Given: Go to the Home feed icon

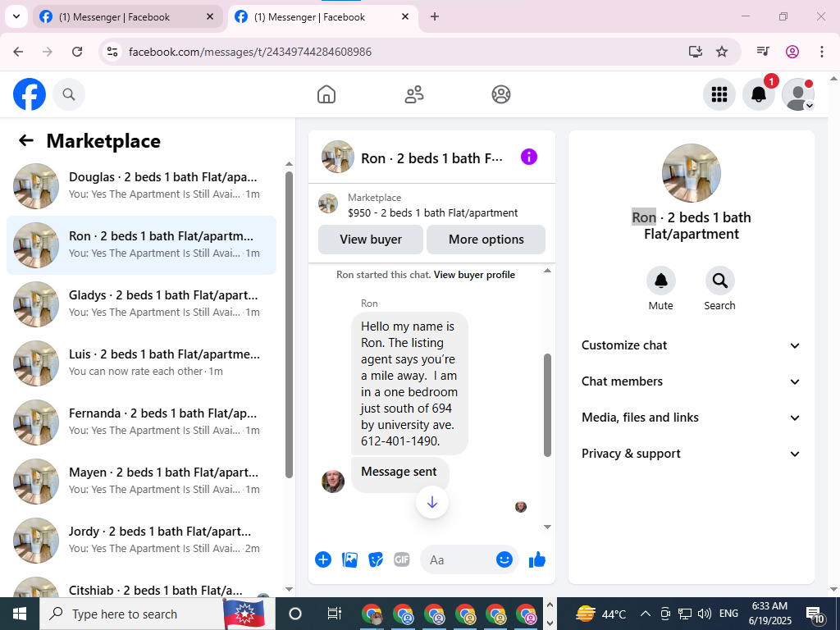Looking at the screenshot, I should coord(326,94).
